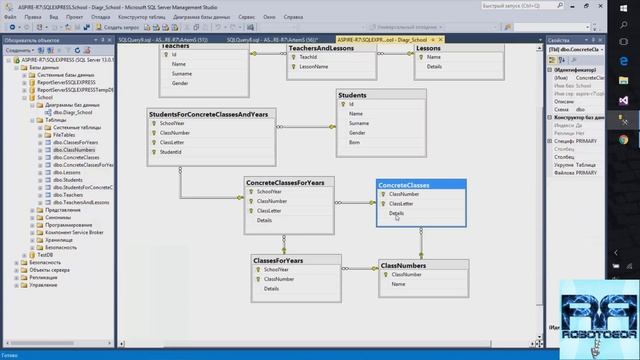Select the Программирование folder

(x=68, y=225)
